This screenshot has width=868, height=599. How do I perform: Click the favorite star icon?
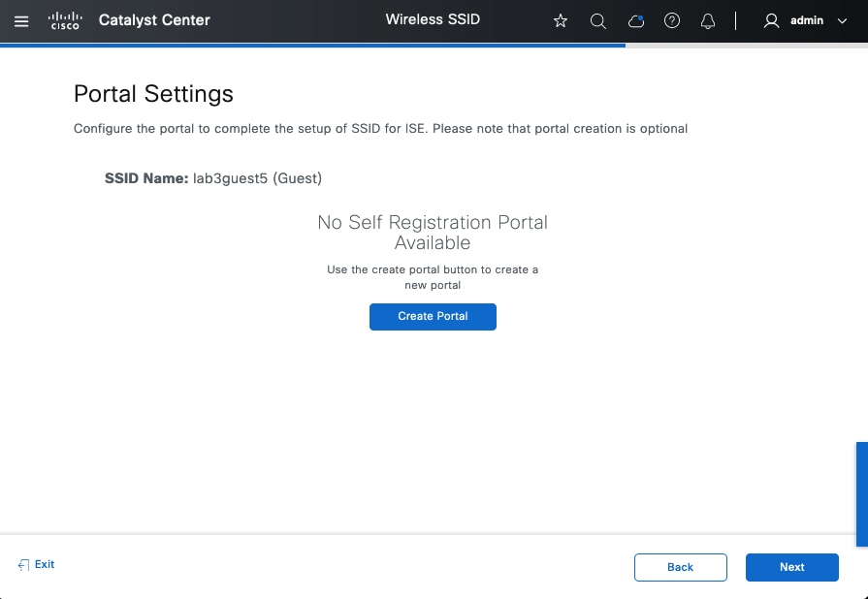click(x=561, y=20)
